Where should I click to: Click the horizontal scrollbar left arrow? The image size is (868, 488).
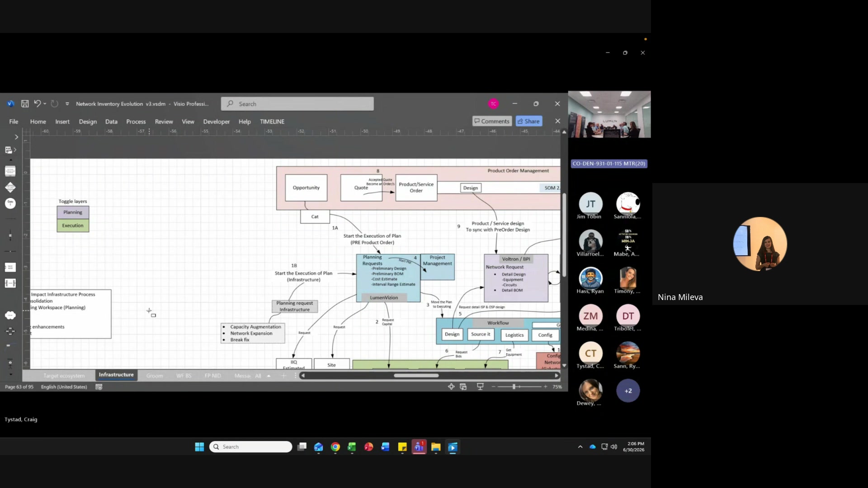coord(303,375)
